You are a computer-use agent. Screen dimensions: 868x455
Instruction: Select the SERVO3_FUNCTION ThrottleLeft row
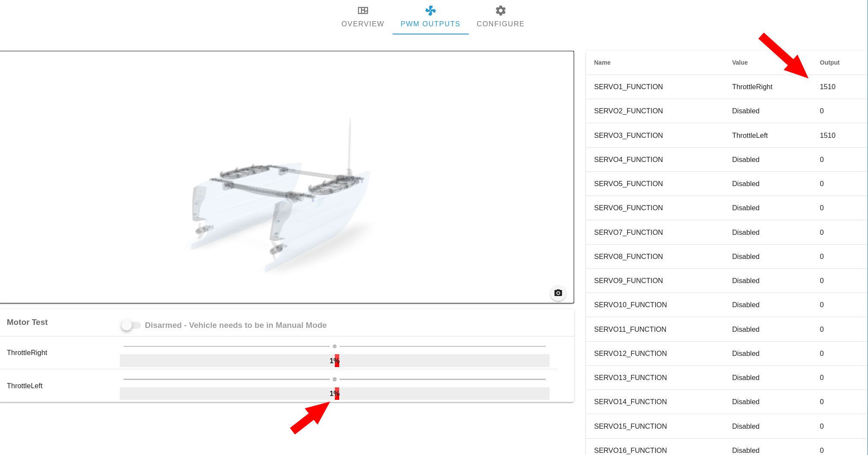727,135
